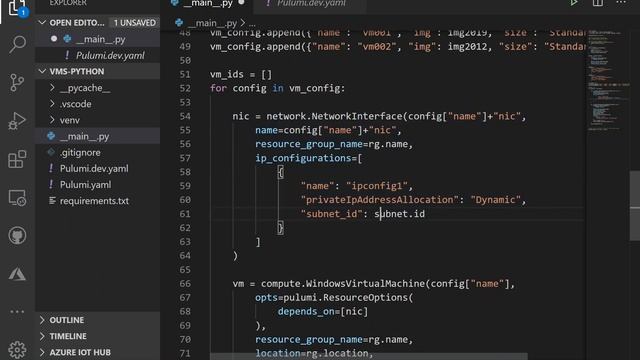Open the Search view icon

pos(17,44)
